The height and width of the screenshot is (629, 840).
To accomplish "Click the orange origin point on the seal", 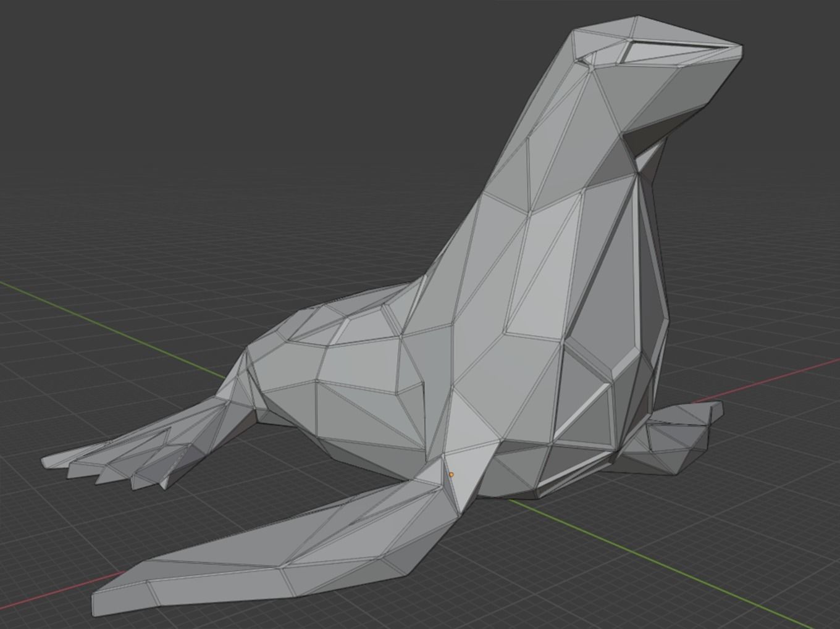I will [451, 474].
